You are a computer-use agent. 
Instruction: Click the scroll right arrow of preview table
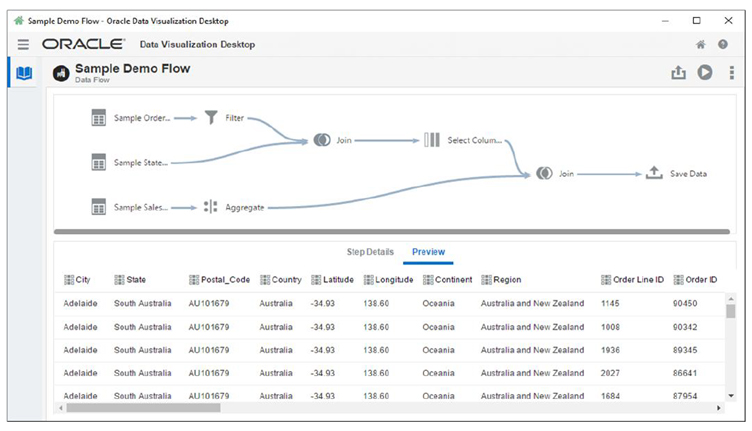718,408
